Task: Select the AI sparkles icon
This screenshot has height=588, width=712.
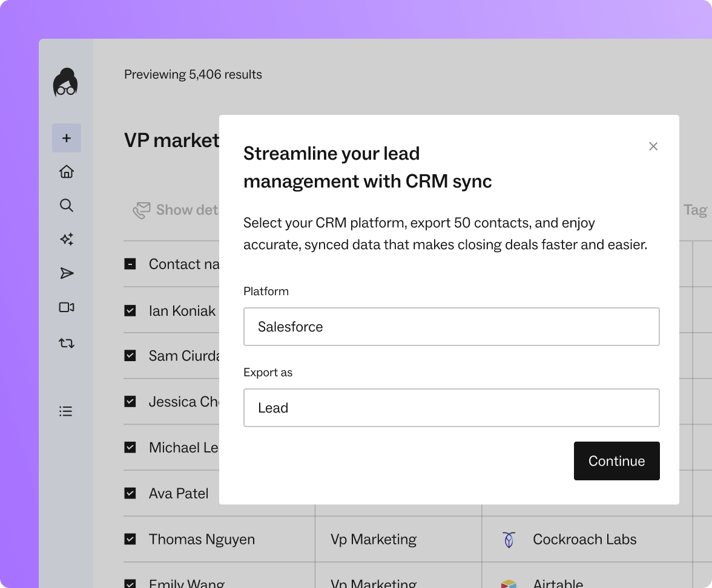Action: tap(67, 240)
